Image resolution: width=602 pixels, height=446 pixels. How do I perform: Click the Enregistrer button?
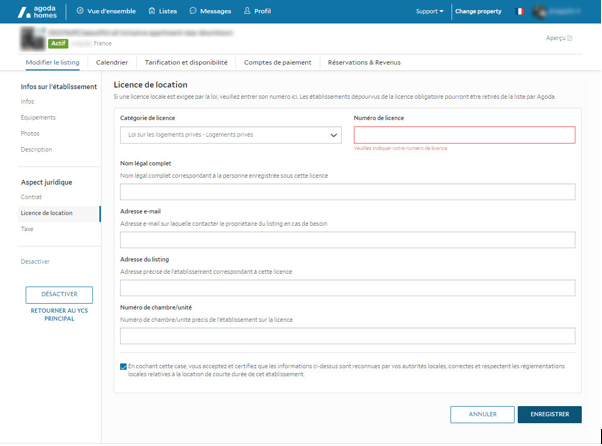pyautogui.click(x=549, y=413)
